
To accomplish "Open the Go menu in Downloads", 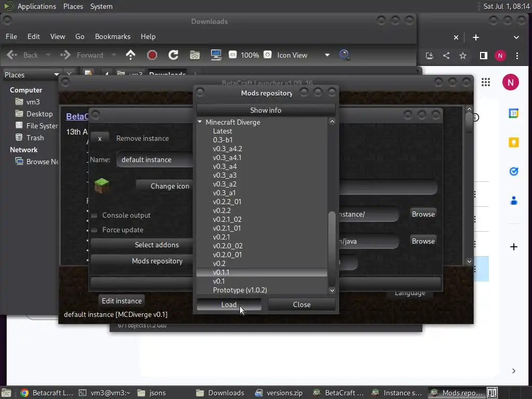I will coord(79,36).
